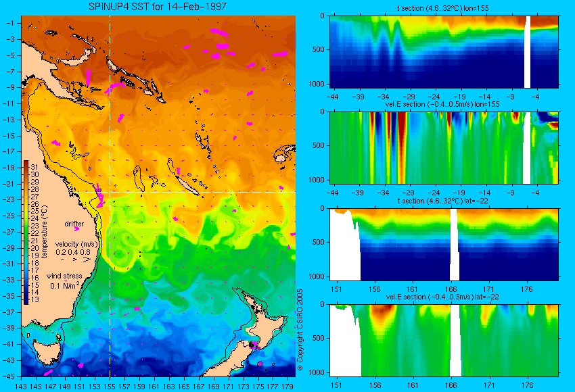
Task: Click the "drifter" legend label
Action: [x=74, y=224]
